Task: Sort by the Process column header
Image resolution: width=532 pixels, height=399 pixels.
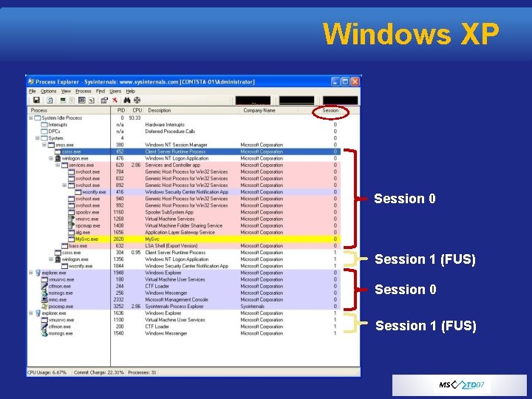Action: [x=69, y=111]
